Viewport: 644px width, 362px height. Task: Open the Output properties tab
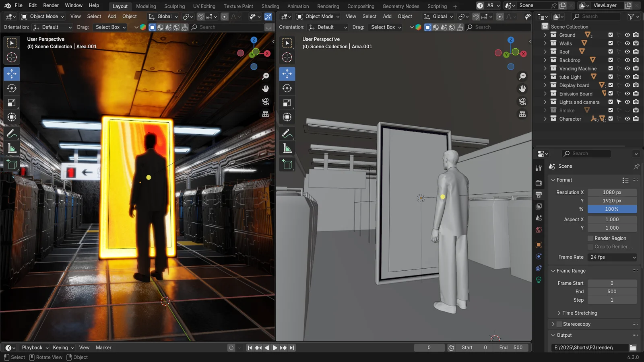coord(539,195)
